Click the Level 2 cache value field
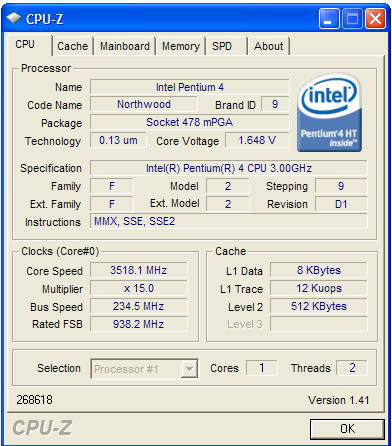Viewport: 392px width, 446px height. 319,306
